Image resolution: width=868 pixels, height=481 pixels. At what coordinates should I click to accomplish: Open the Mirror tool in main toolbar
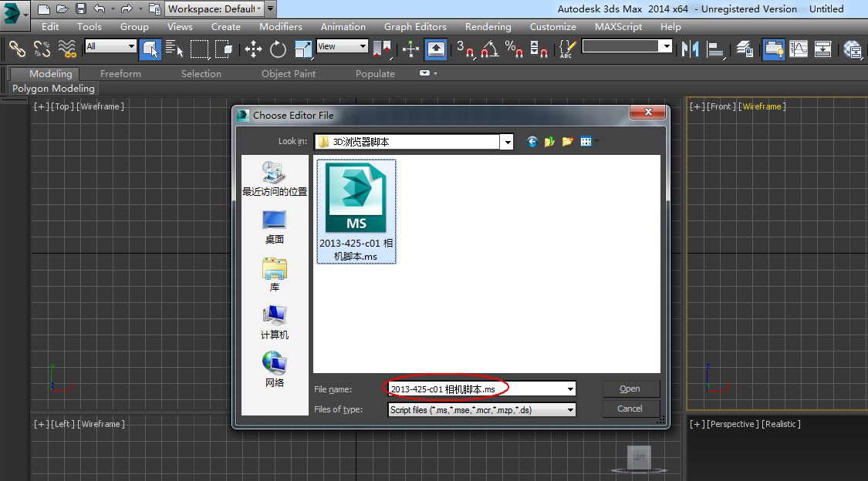(x=691, y=49)
